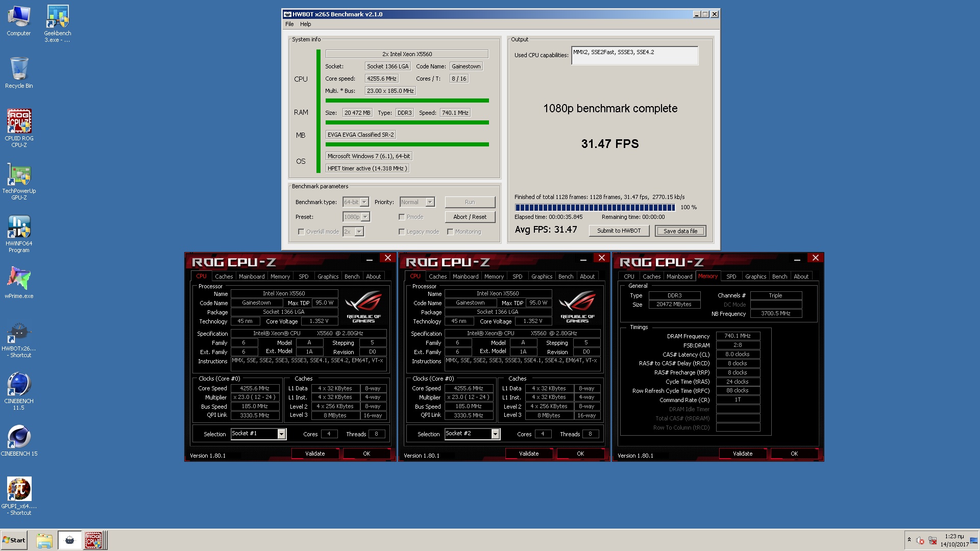This screenshot has width=980, height=551.
Task: Click the 31.47 FPS result text
Action: 610,144
